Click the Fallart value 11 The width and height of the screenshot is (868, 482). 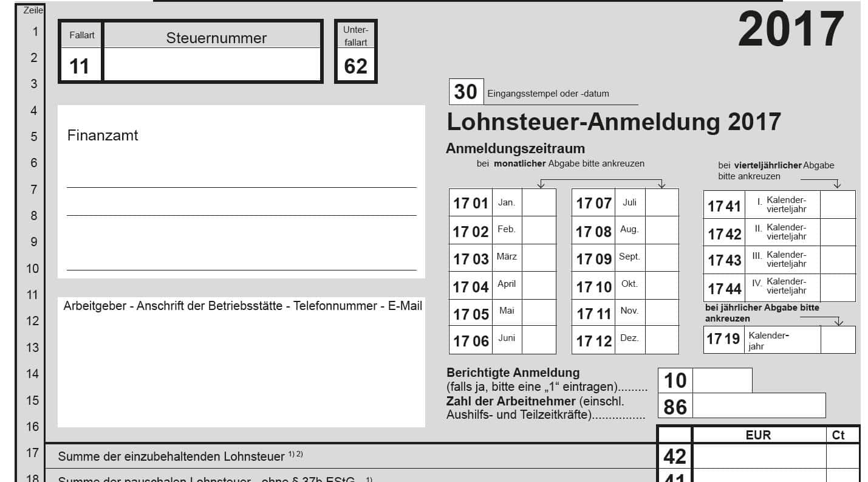[x=80, y=65]
